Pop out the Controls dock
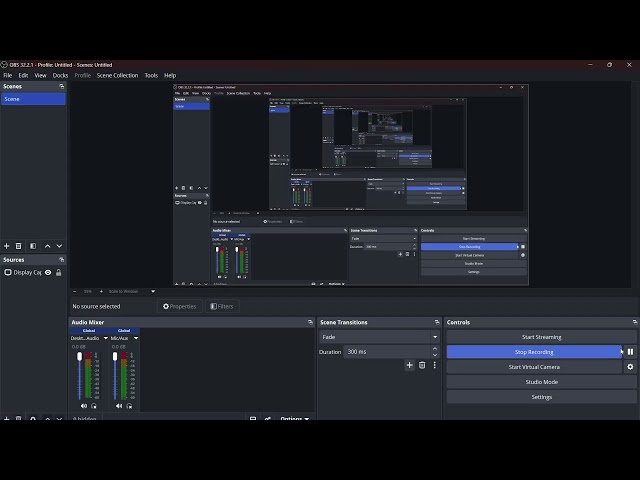 pos(635,322)
